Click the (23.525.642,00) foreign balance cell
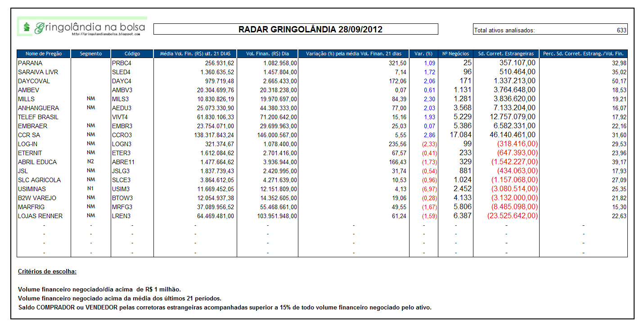Viewport: 644px width, 327px height. coord(513,215)
